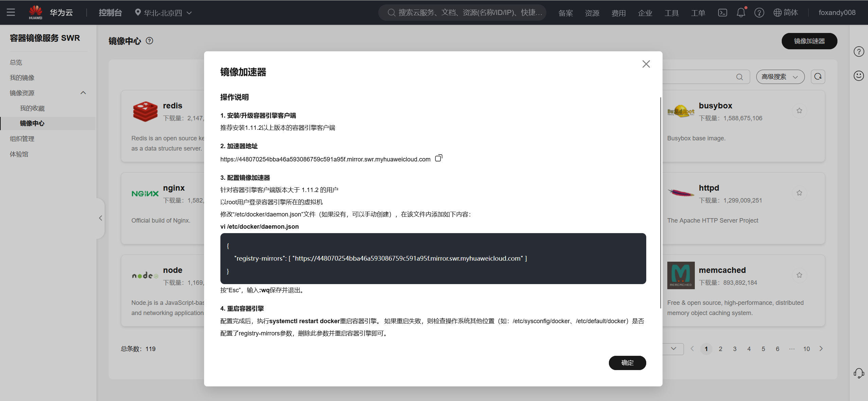Jump to page 10
Image resolution: width=868 pixels, height=401 pixels.
click(807, 349)
